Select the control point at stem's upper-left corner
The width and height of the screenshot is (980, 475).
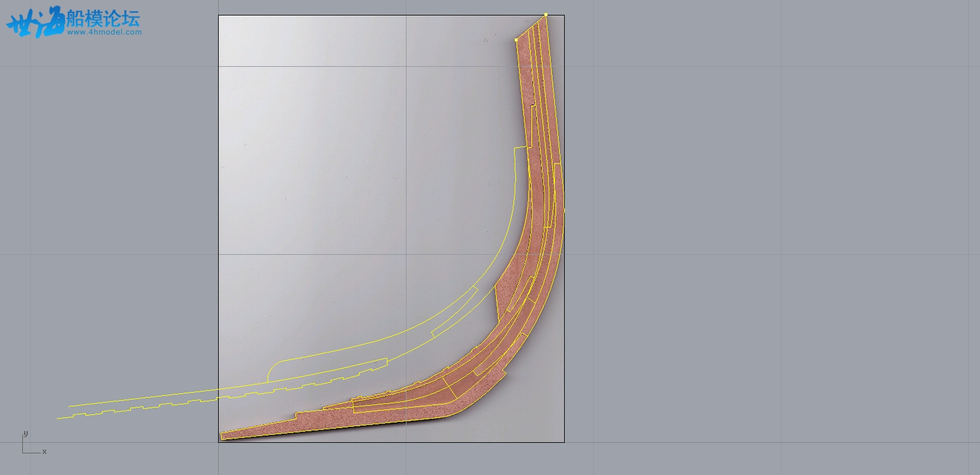click(x=516, y=40)
